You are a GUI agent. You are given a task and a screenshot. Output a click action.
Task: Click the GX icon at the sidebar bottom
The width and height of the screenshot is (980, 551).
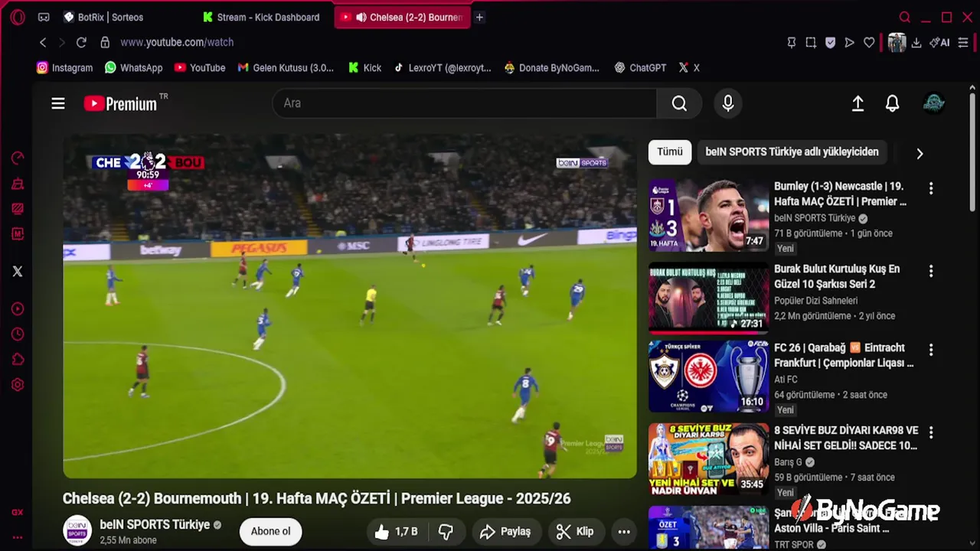click(x=18, y=513)
